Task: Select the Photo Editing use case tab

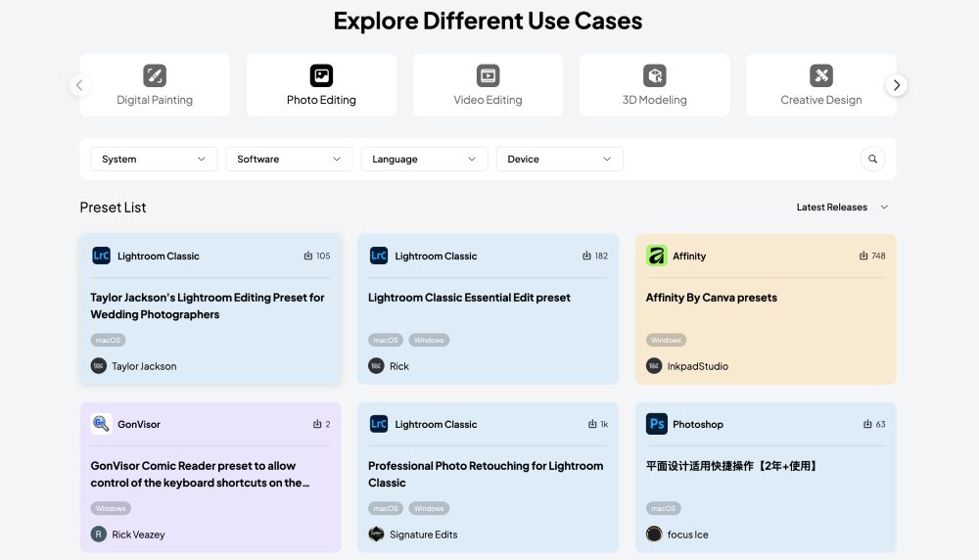Action: [321, 85]
